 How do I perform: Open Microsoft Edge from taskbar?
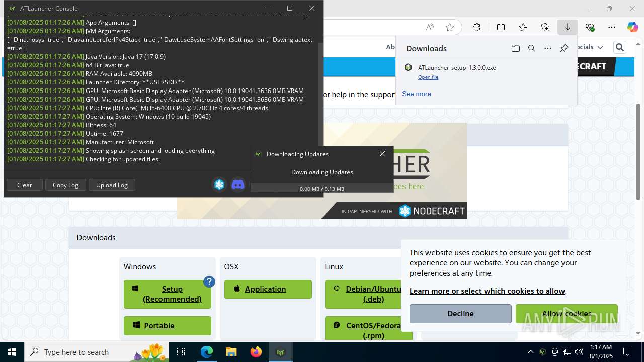[207, 352]
